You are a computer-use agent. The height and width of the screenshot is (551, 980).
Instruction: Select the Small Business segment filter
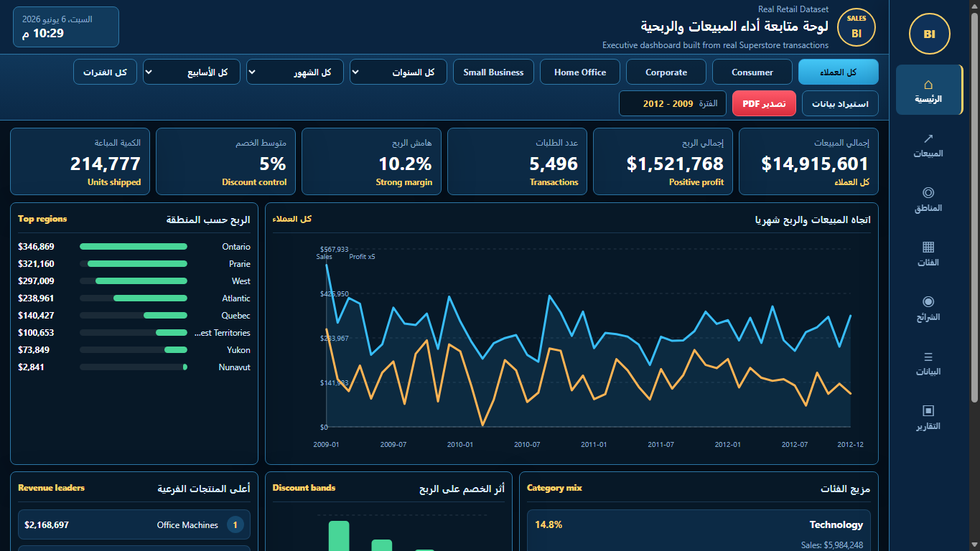(493, 72)
